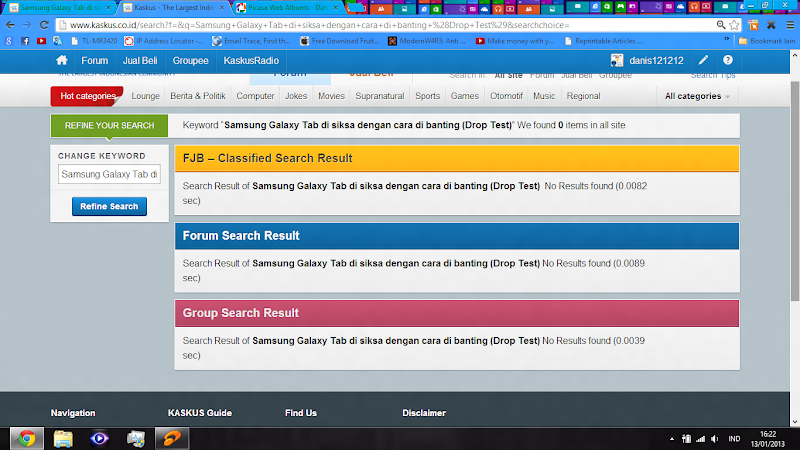Screen dimensions: 800x450
Task: Focus the Change Keyword input field
Action: pyautogui.click(x=109, y=174)
